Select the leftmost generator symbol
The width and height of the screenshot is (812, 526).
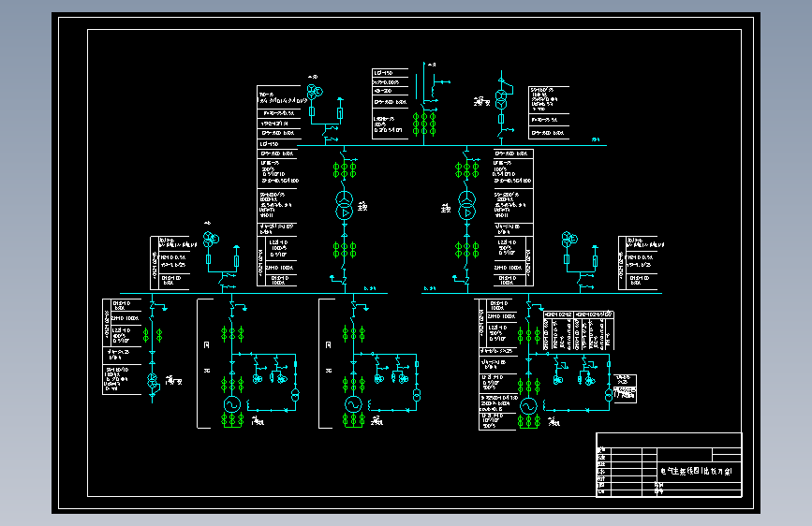(232, 404)
